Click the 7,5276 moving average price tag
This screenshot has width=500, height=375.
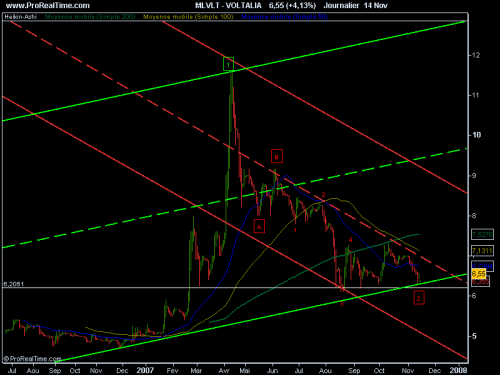pyautogui.click(x=482, y=234)
